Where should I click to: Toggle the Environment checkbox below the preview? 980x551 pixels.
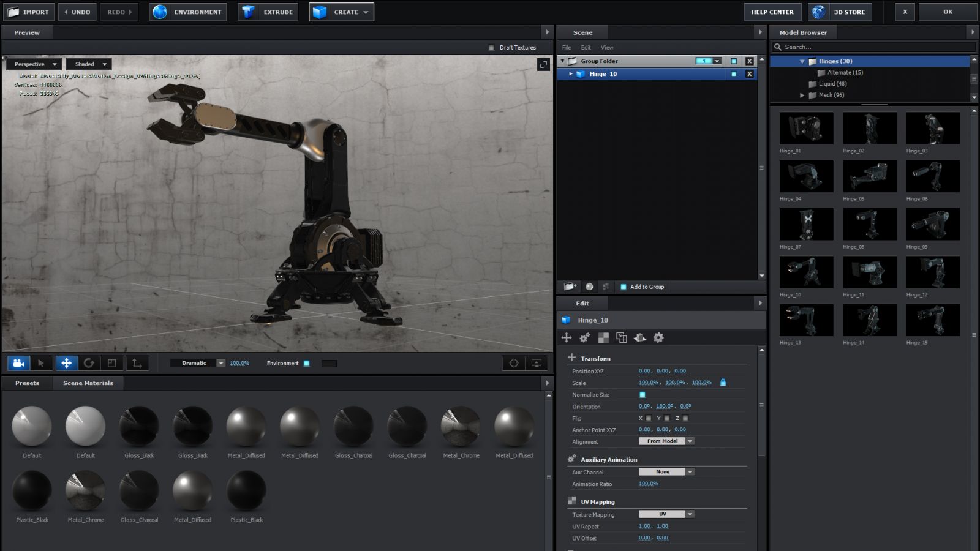pos(306,363)
